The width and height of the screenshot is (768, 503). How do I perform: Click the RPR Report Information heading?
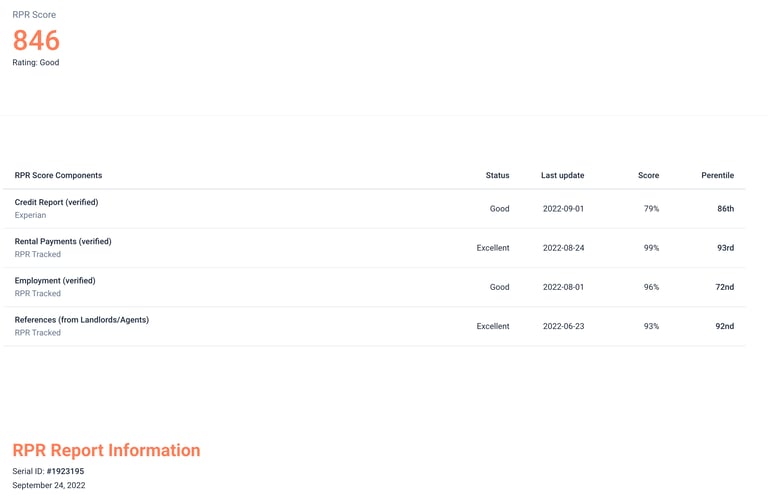click(106, 450)
